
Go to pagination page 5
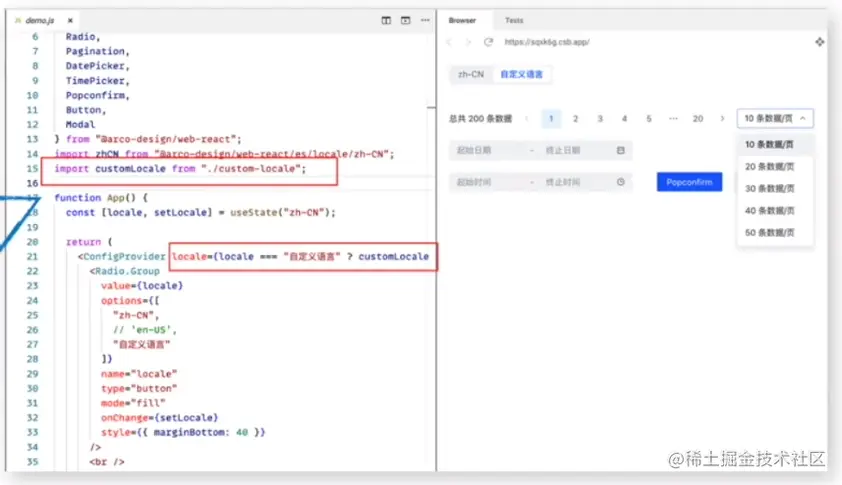[649, 119]
